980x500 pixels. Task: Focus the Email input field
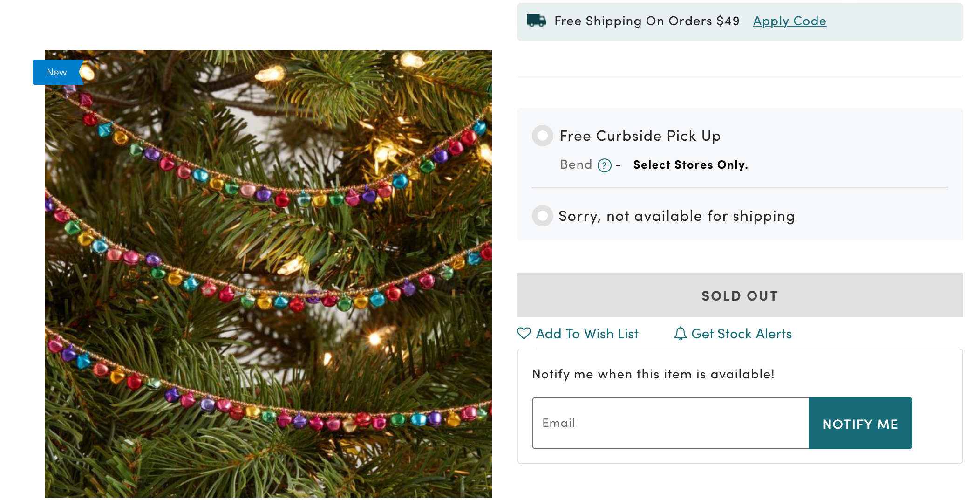click(x=670, y=423)
